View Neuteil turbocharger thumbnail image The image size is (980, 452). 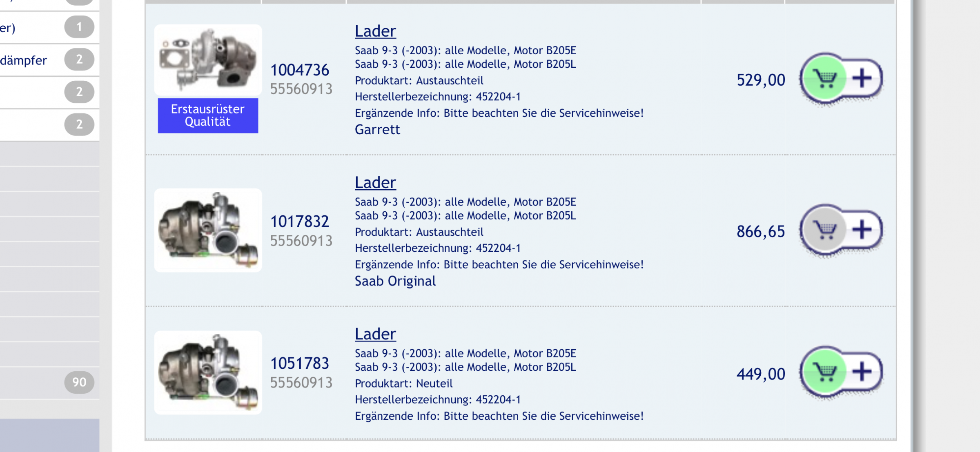tap(208, 372)
